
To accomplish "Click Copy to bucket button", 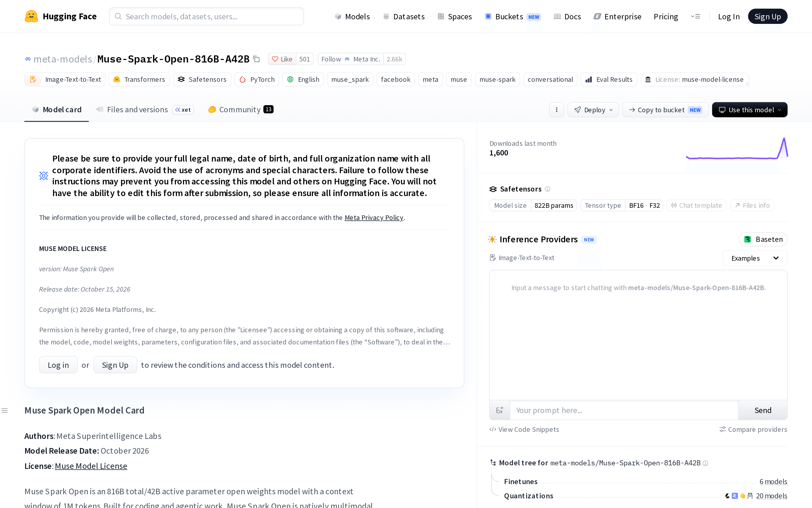I will coord(665,110).
